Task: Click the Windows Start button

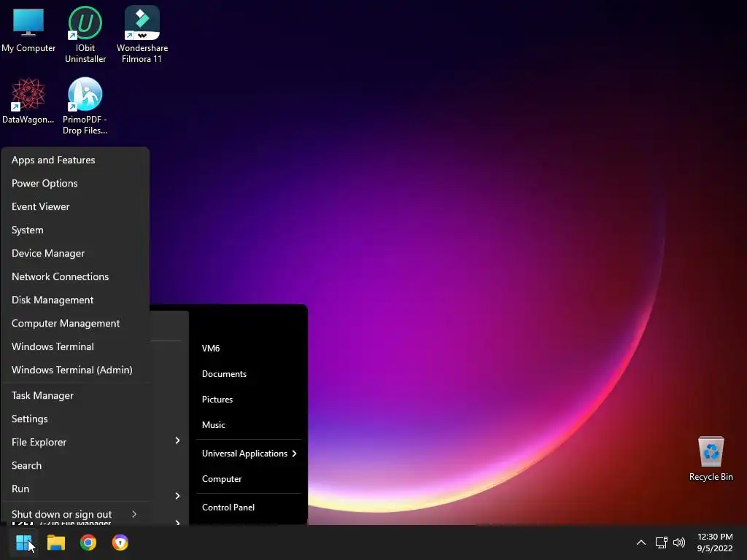Action: [23, 542]
